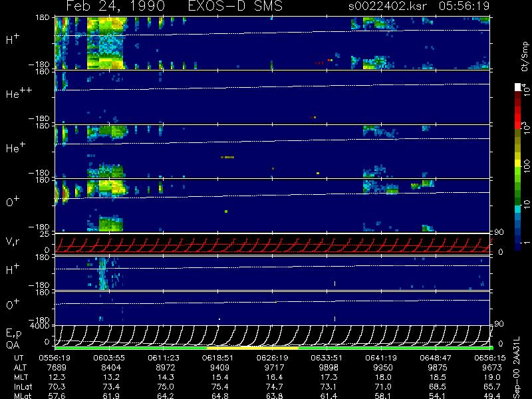Click the '100' tick label on color scale
The width and height of the screenshot is (532, 399).
click(x=527, y=166)
